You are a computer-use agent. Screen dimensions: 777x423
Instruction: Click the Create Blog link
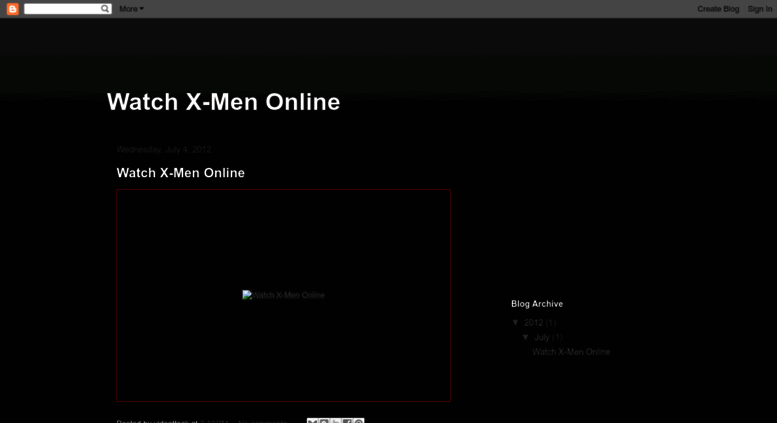[x=718, y=9]
